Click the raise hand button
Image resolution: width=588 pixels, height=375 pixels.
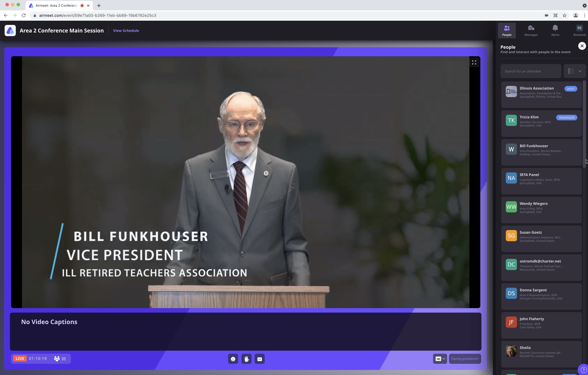point(246,359)
